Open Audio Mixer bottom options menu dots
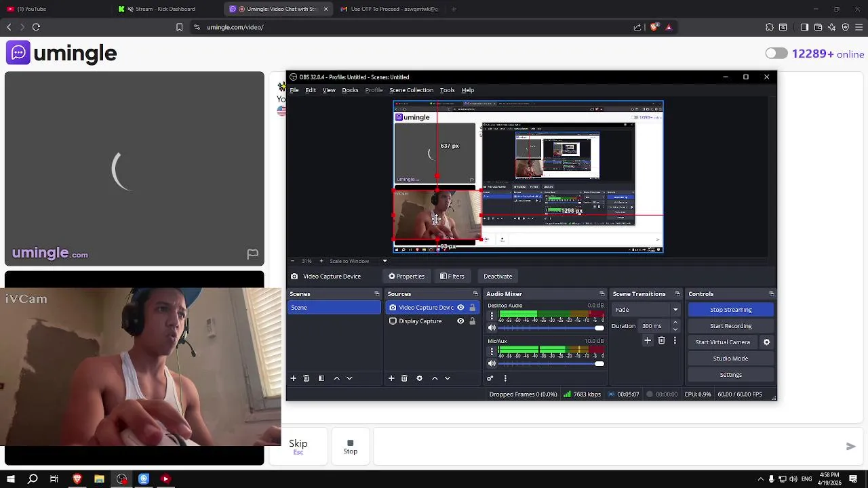 point(505,378)
